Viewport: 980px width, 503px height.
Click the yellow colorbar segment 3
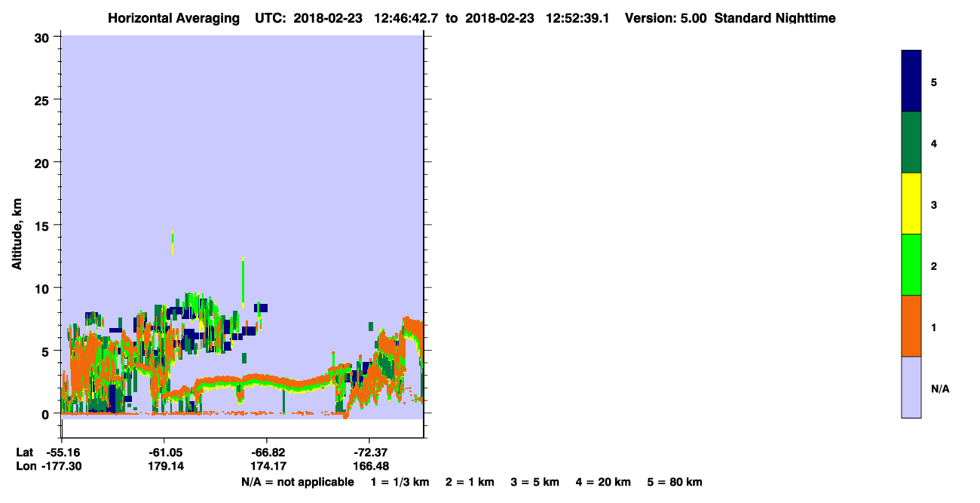[911, 204]
